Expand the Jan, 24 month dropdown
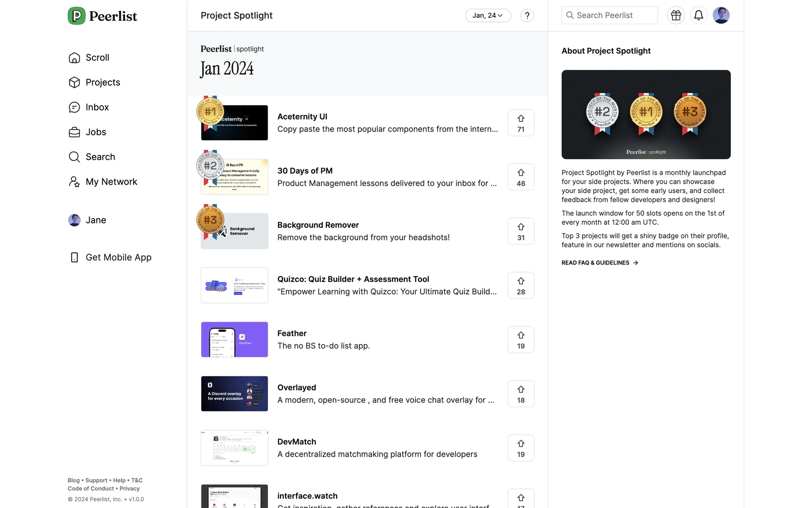 tap(488, 16)
